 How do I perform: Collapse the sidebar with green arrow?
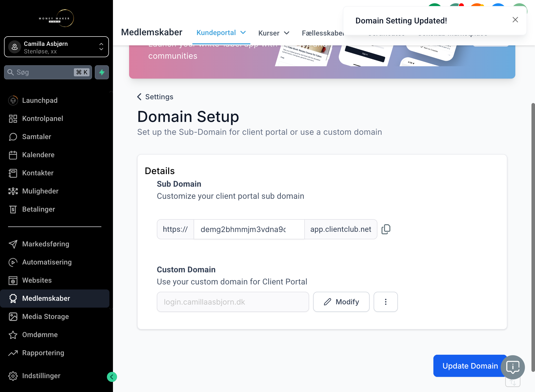[x=112, y=377]
